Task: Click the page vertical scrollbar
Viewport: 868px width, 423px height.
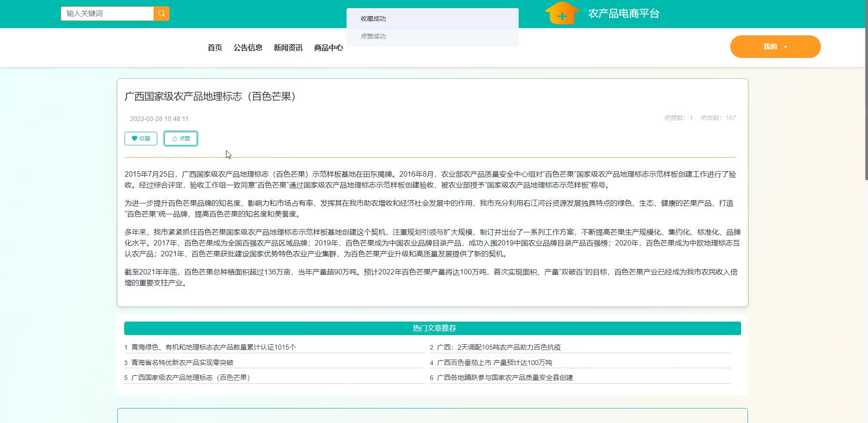Action: point(866,91)
